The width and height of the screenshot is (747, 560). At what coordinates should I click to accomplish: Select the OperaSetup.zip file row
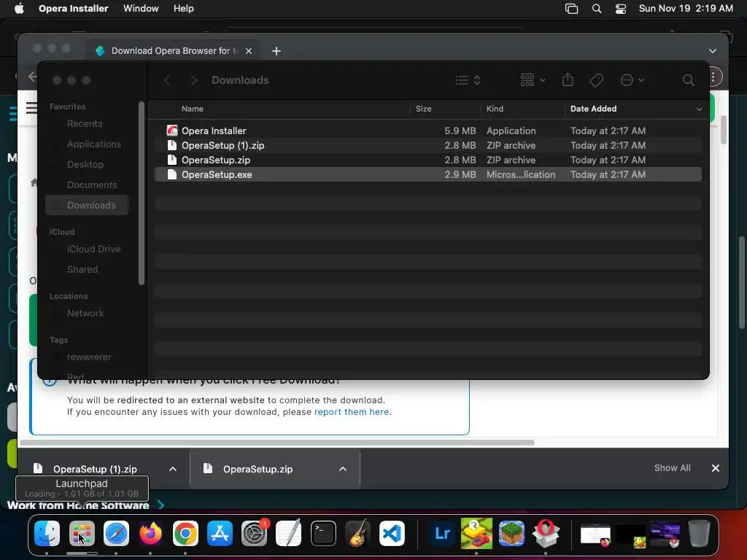point(427,160)
